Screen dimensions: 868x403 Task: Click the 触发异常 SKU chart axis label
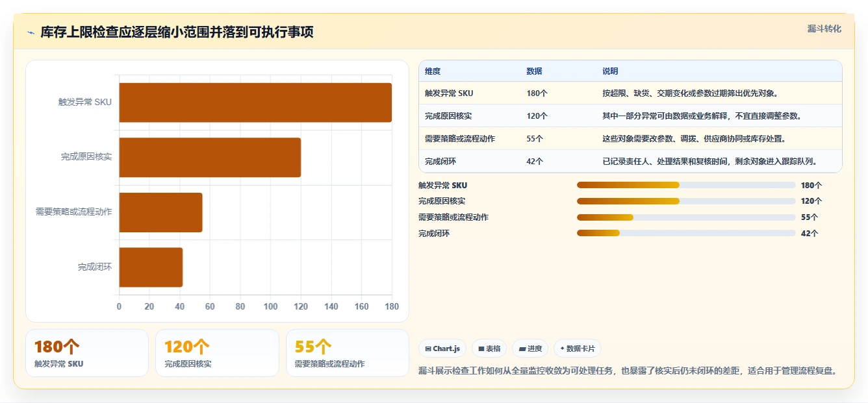point(85,103)
